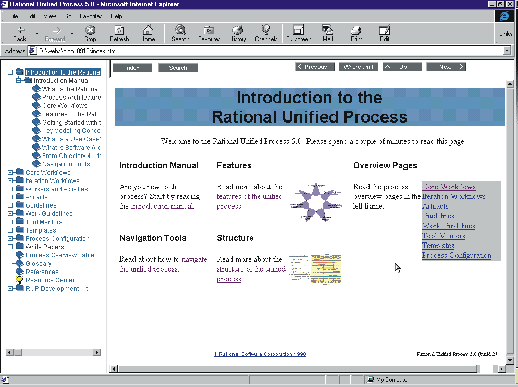Viewport: 518px width, 387px height.
Task: Expand the Process Configuration tree node
Action: coord(10,238)
